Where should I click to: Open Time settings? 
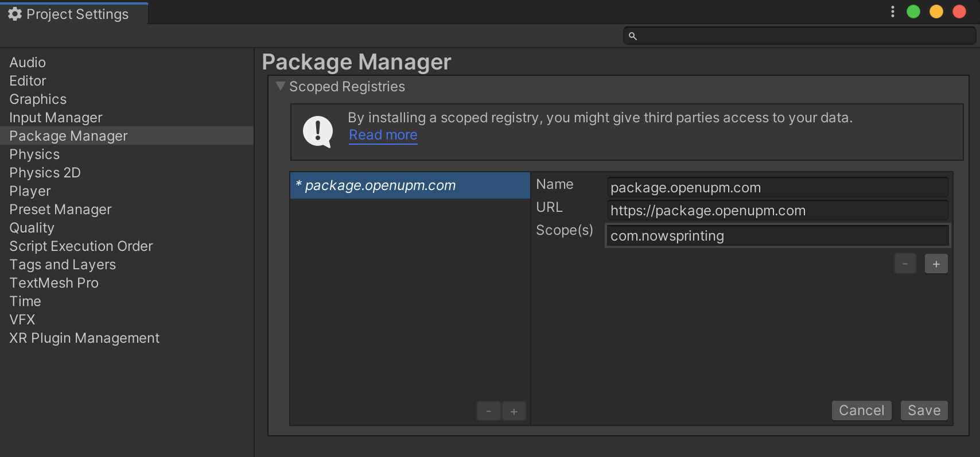pos(127,301)
